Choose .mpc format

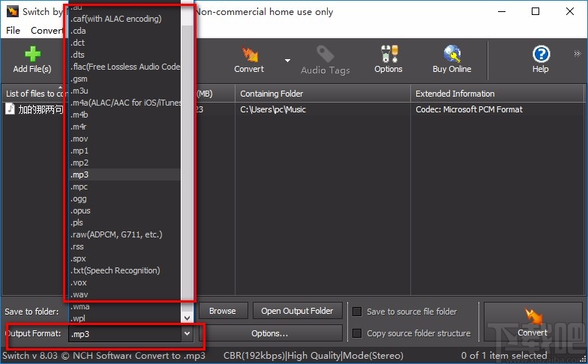124,186
